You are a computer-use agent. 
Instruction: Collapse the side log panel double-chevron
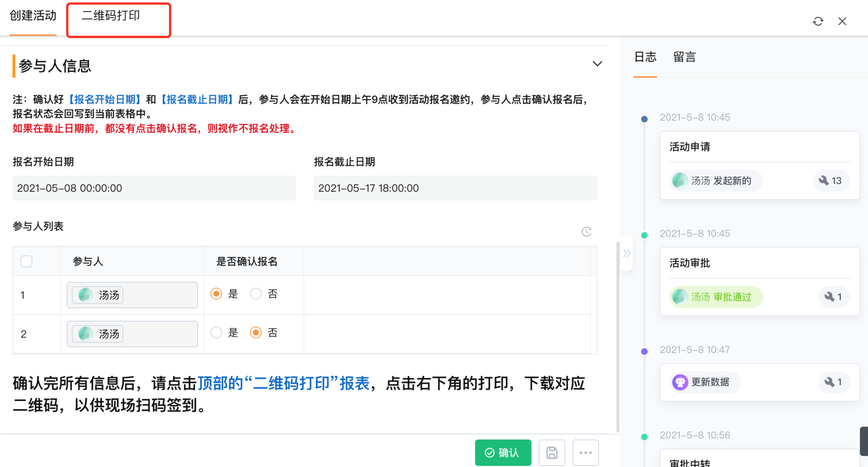click(627, 253)
